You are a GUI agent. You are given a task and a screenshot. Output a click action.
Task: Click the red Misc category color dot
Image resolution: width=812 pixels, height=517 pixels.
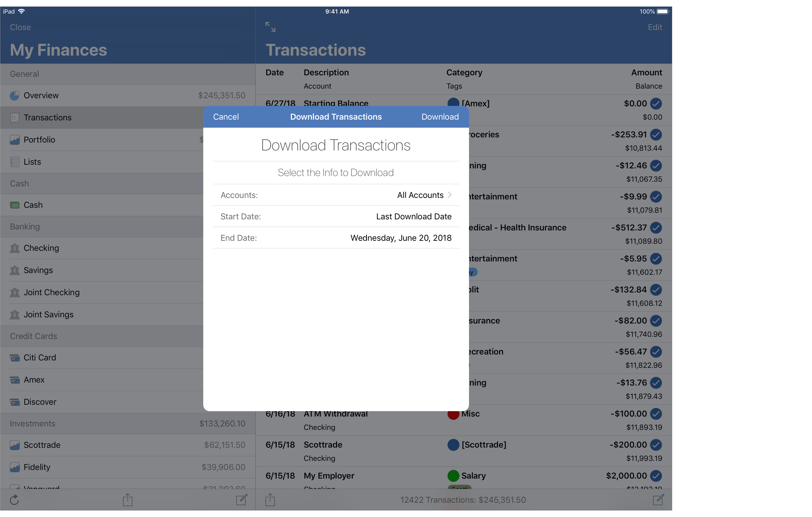453,414
